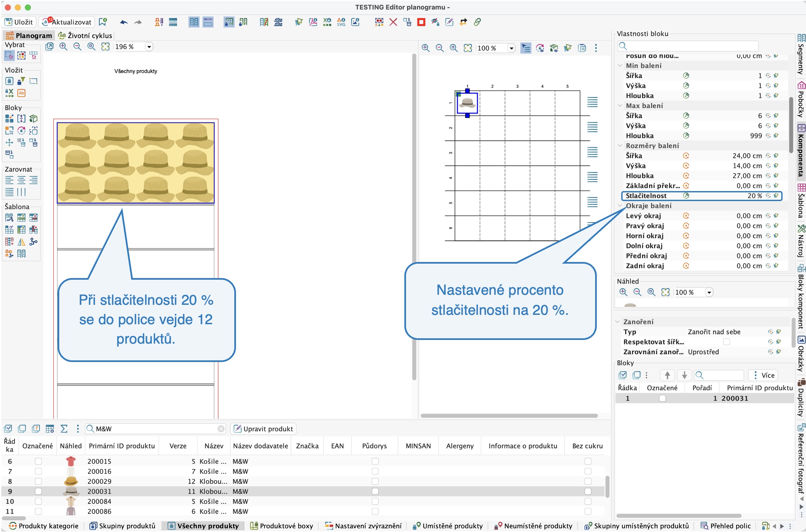Viewport: 806px width, 532px height.
Task: Collapse the Okraje balení section
Action: 620,206
